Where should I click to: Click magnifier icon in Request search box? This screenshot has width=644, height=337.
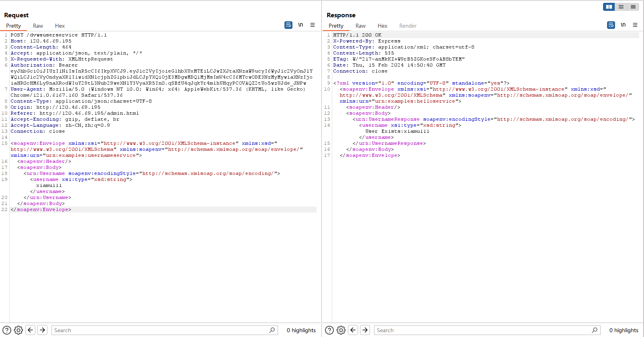click(272, 330)
